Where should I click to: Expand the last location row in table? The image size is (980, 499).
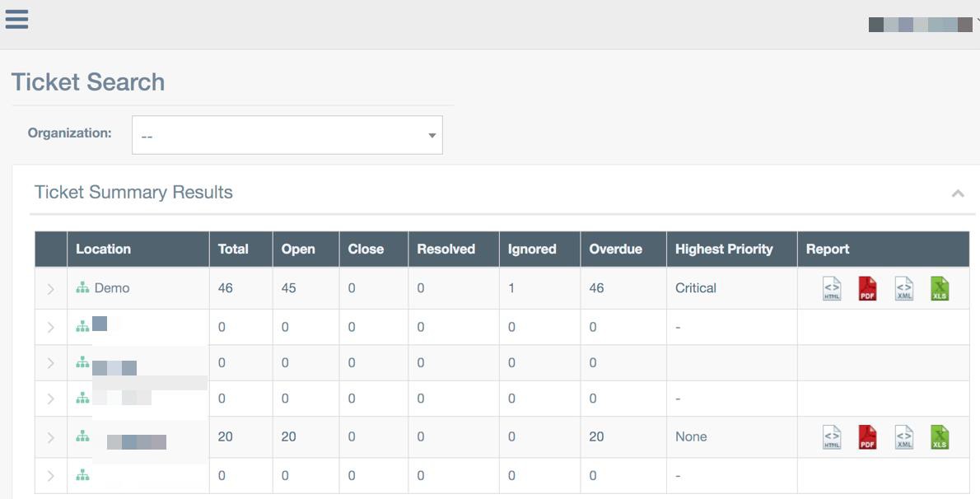tap(51, 476)
